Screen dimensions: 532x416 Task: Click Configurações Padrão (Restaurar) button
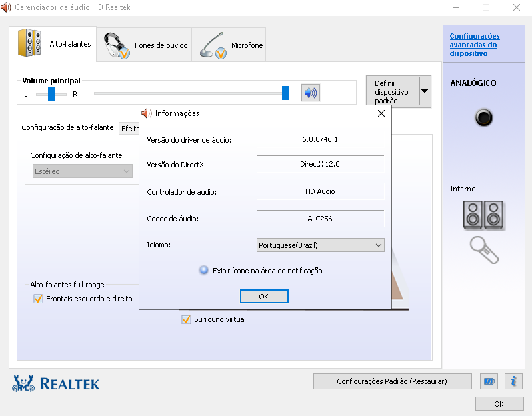coord(392,381)
